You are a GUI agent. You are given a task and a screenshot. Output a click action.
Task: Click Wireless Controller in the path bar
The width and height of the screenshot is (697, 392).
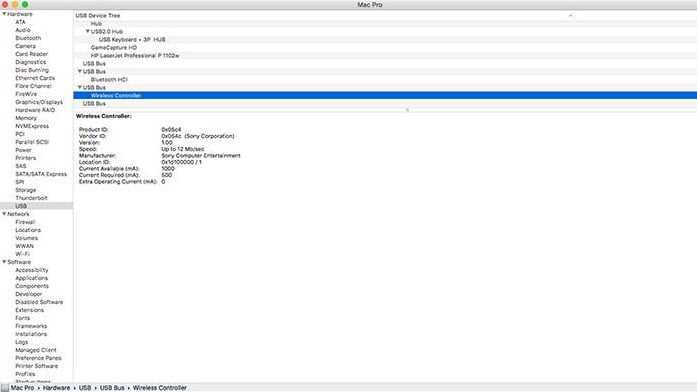click(x=160, y=388)
